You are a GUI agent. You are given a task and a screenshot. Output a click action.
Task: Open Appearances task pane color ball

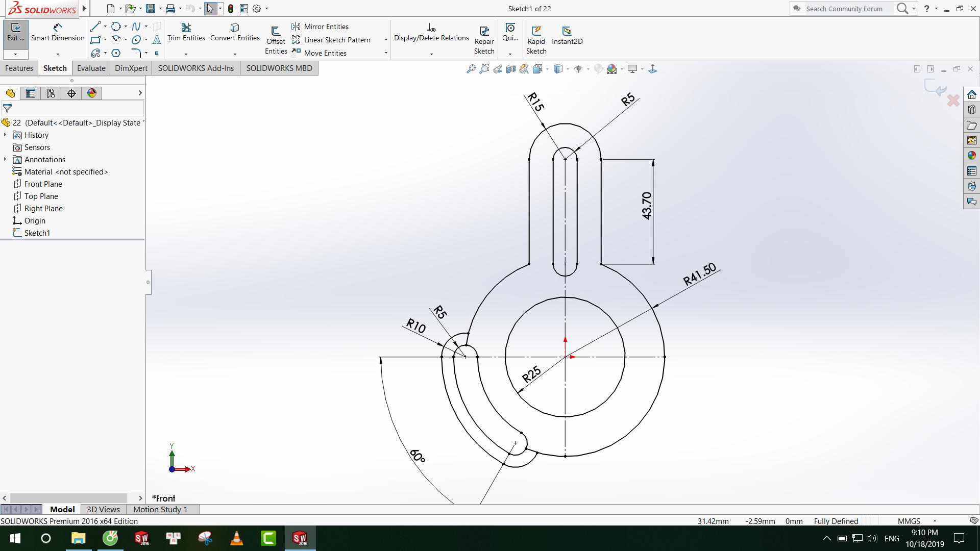pyautogui.click(x=971, y=156)
